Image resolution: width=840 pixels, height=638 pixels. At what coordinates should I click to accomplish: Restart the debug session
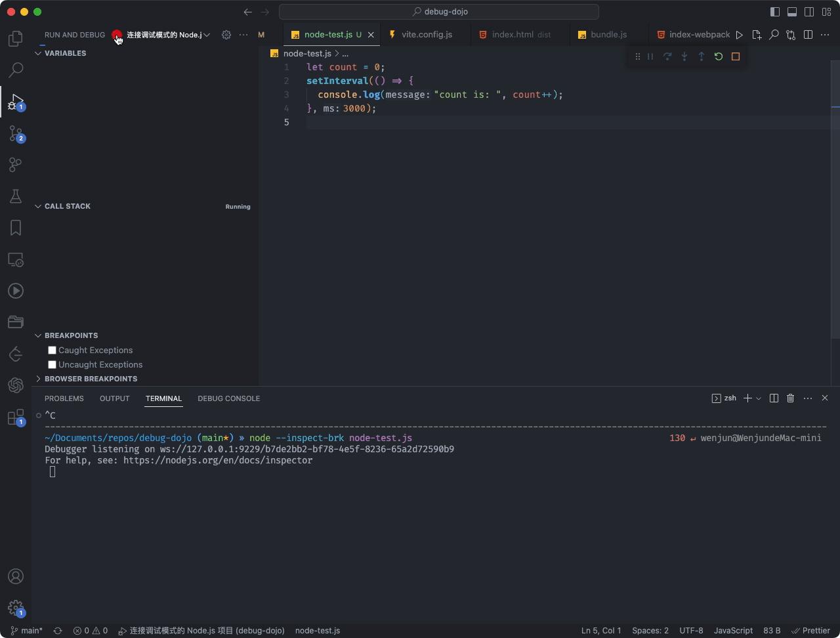click(x=718, y=56)
